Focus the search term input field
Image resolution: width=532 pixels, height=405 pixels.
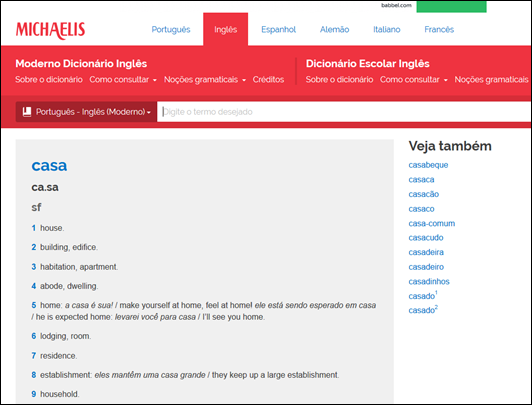344,112
